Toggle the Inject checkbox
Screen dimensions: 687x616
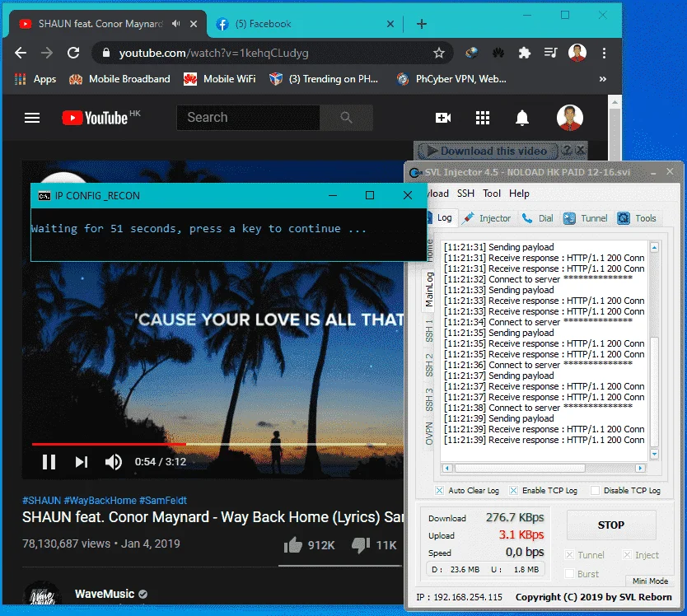click(x=627, y=555)
